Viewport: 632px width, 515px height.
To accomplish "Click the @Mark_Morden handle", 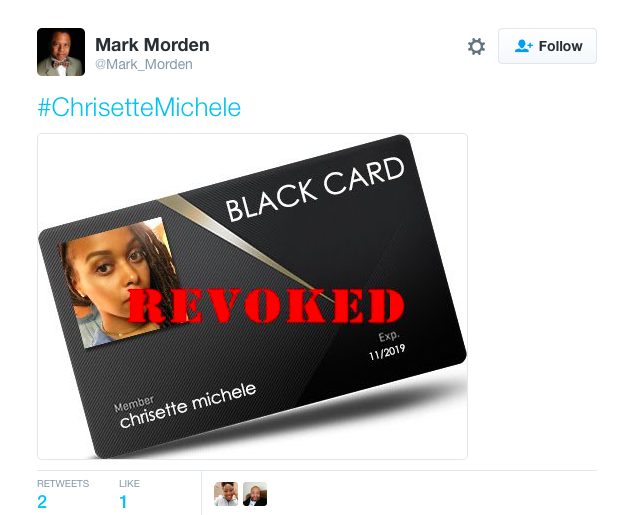I will (x=143, y=64).
